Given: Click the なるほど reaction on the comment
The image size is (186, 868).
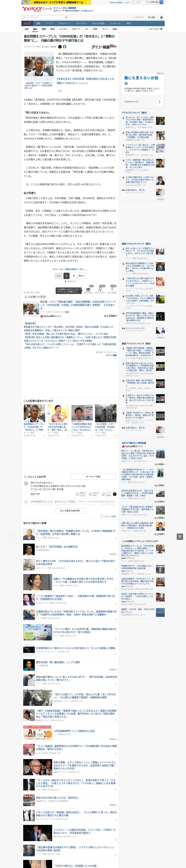Looking at the screenshot, I should tap(94, 494).
